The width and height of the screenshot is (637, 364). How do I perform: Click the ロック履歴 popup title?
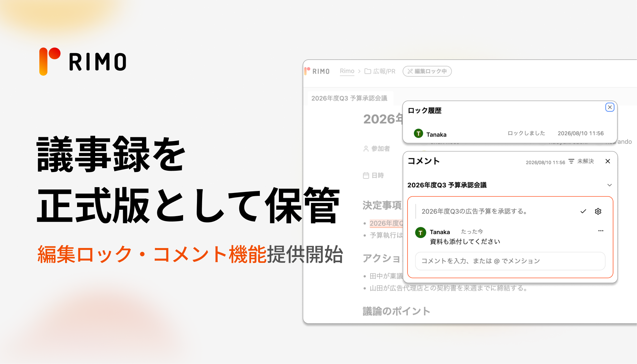pos(425,110)
